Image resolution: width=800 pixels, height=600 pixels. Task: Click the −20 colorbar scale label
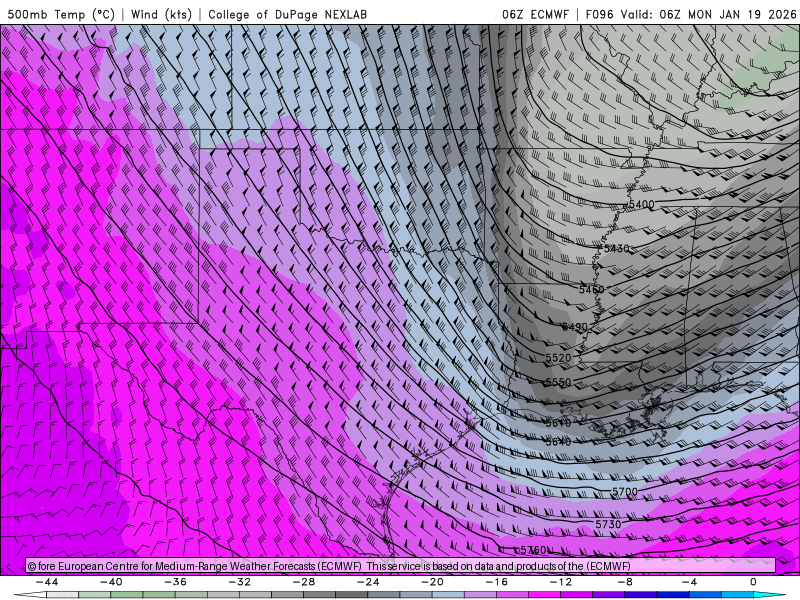(x=432, y=582)
